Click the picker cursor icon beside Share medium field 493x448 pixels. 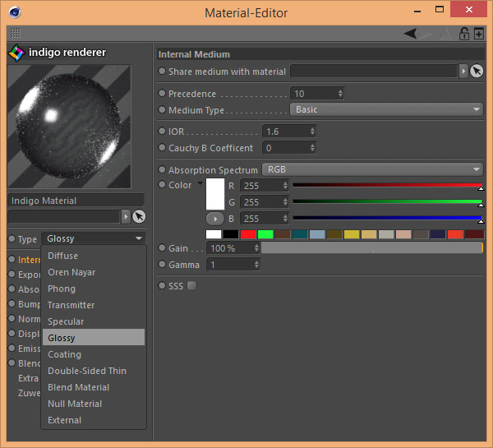(477, 72)
